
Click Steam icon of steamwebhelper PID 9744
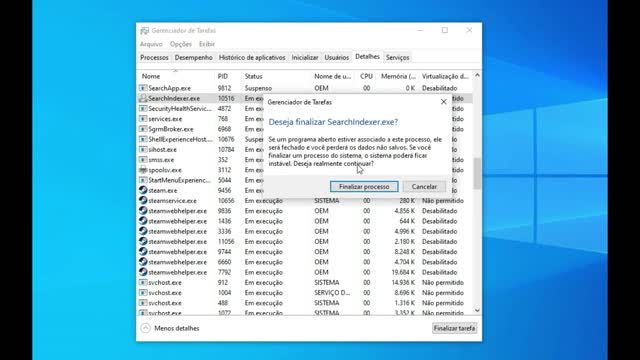coord(143,251)
